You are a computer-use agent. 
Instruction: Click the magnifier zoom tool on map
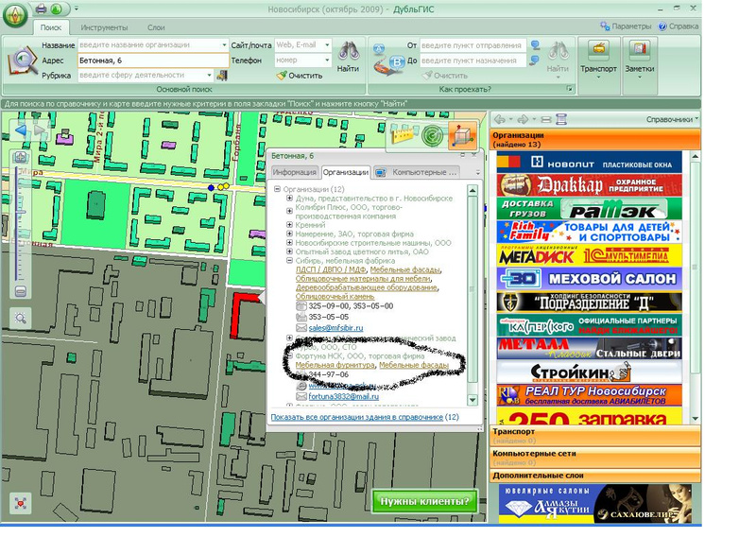[20, 319]
